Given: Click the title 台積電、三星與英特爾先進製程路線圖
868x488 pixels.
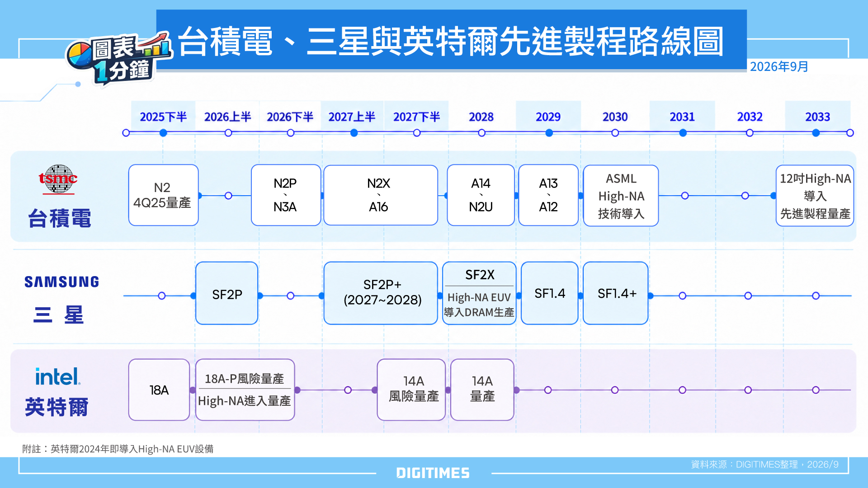Looking at the screenshot, I should click(x=451, y=41).
